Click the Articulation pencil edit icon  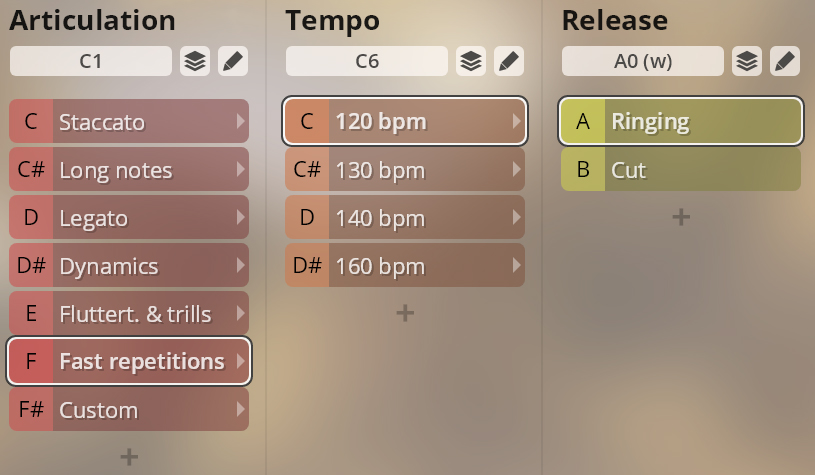click(233, 61)
